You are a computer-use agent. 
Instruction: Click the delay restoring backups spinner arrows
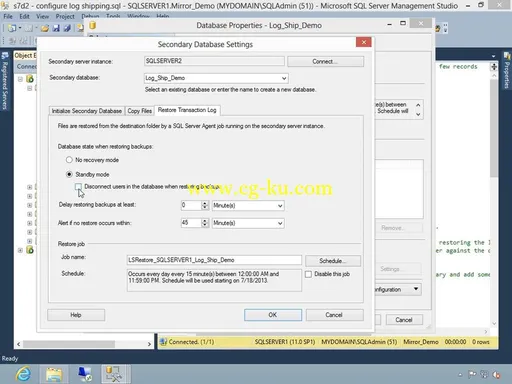(205, 206)
